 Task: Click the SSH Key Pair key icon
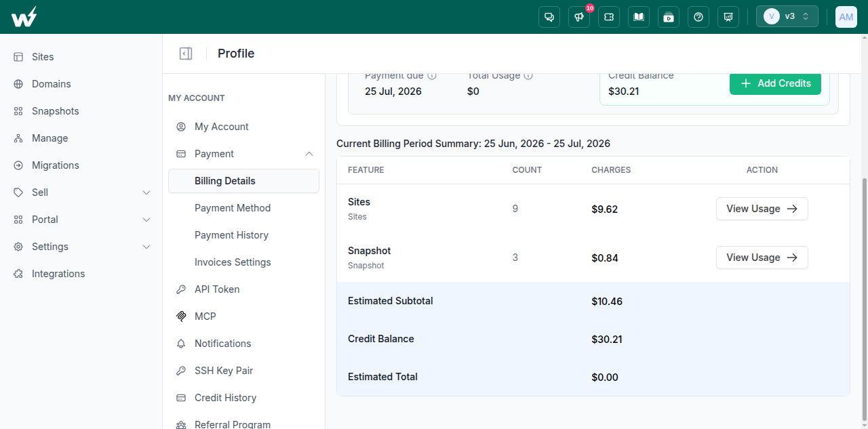(181, 371)
